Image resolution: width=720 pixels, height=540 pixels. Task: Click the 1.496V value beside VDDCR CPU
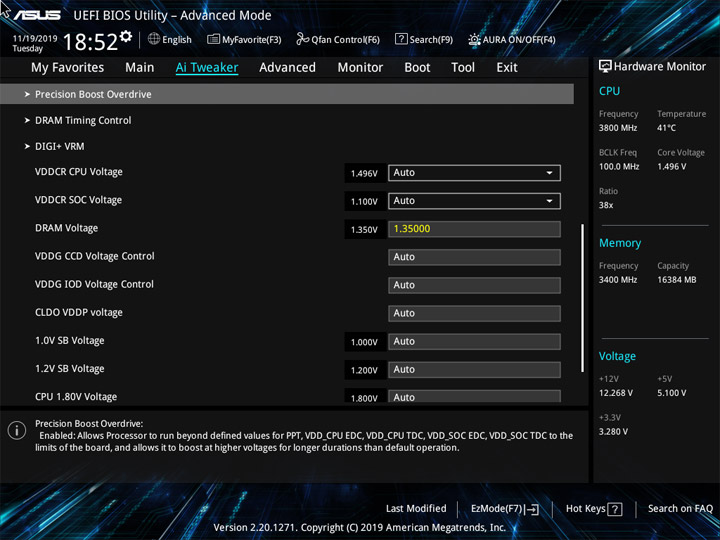[364, 174]
